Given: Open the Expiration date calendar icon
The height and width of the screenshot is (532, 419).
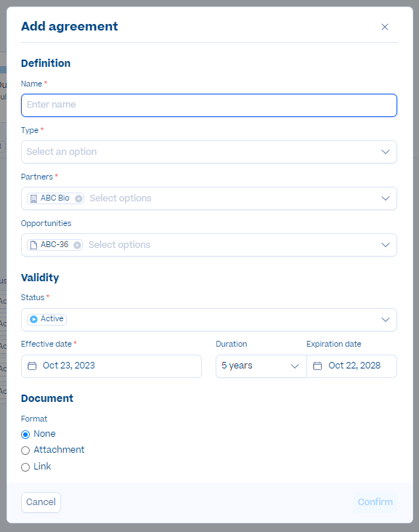Looking at the screenshot, I should point(317,366).
